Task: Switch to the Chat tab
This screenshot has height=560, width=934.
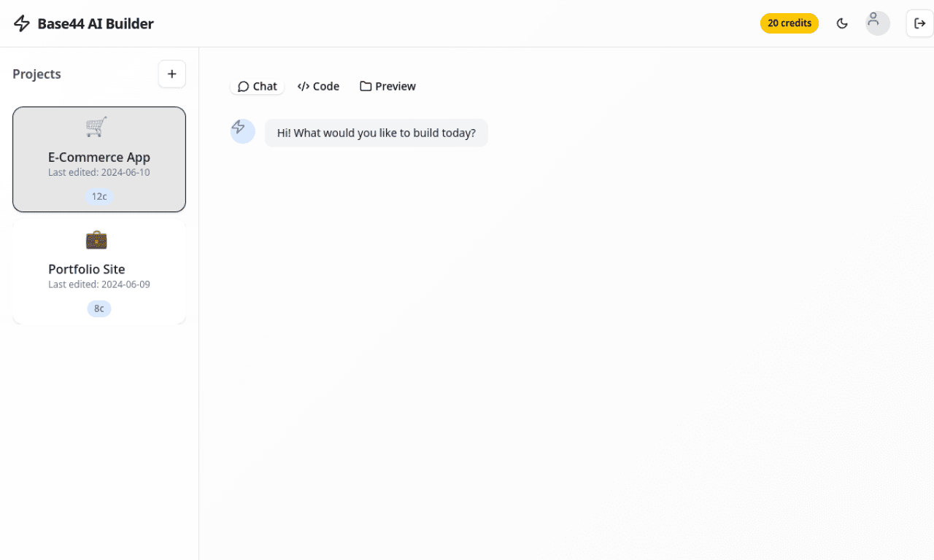Action: tap(258, 86)
